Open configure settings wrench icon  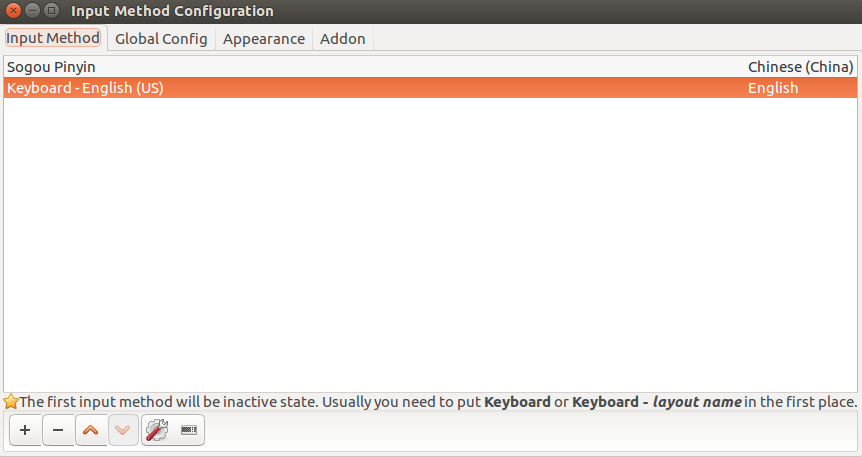(157, 430)
